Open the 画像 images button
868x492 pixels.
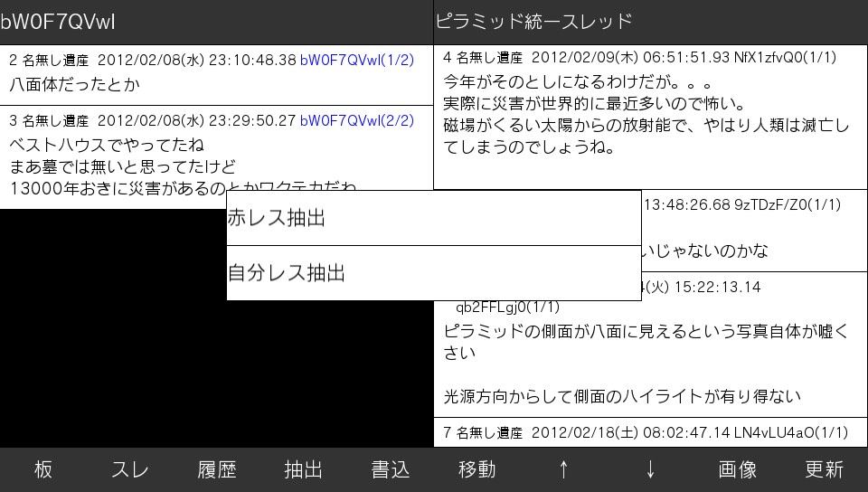tap(738, 469)
